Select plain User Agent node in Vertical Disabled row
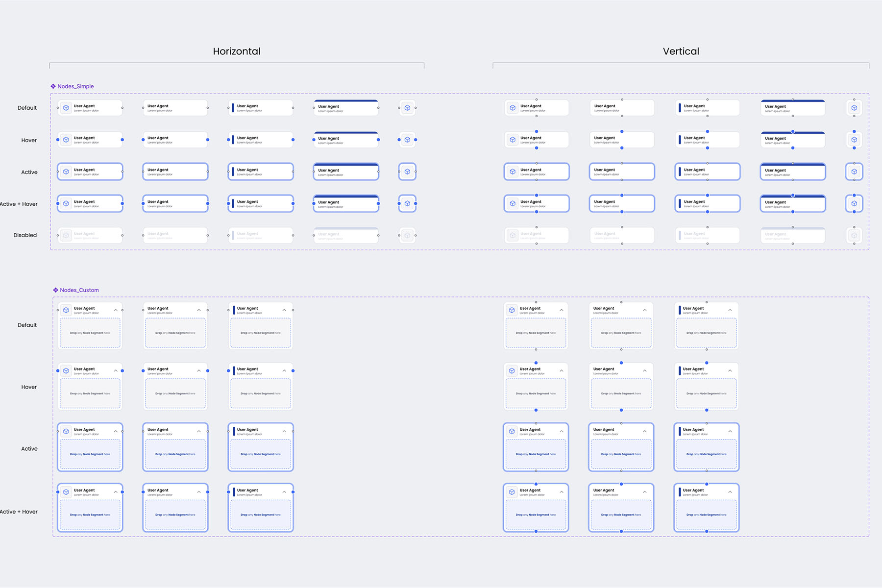 tap(622, 235)
